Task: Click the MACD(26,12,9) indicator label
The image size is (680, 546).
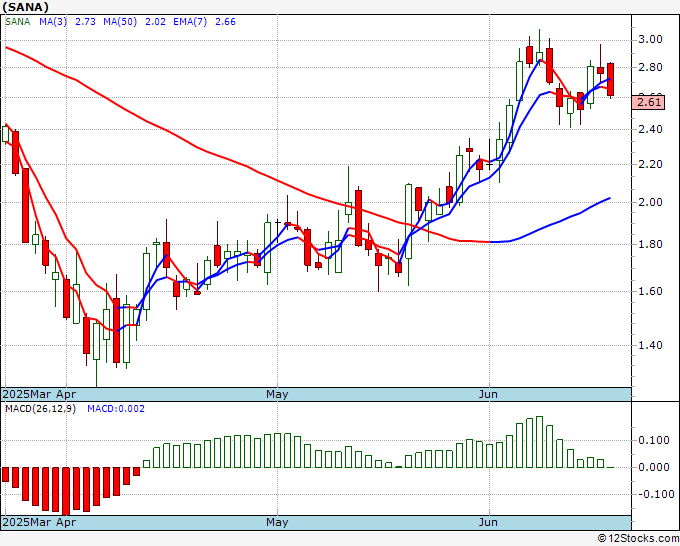Action: click(x=40, y=409)
